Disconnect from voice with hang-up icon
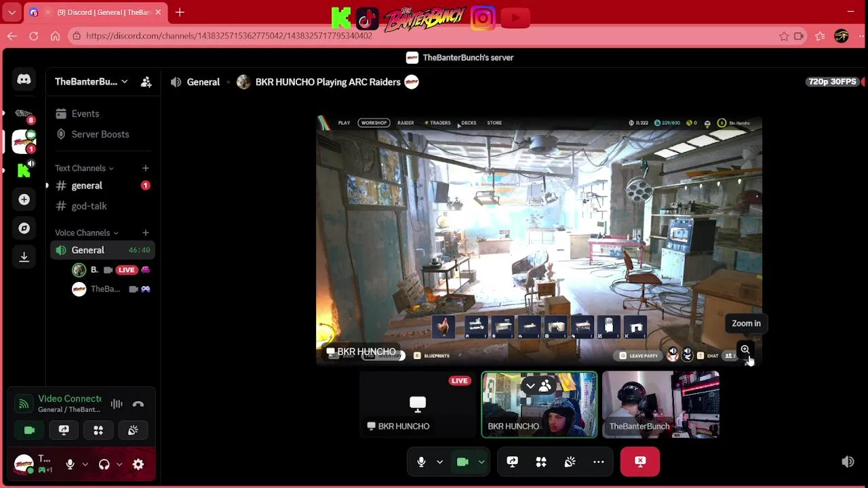The image size is (868, 488). pos(138,404)
